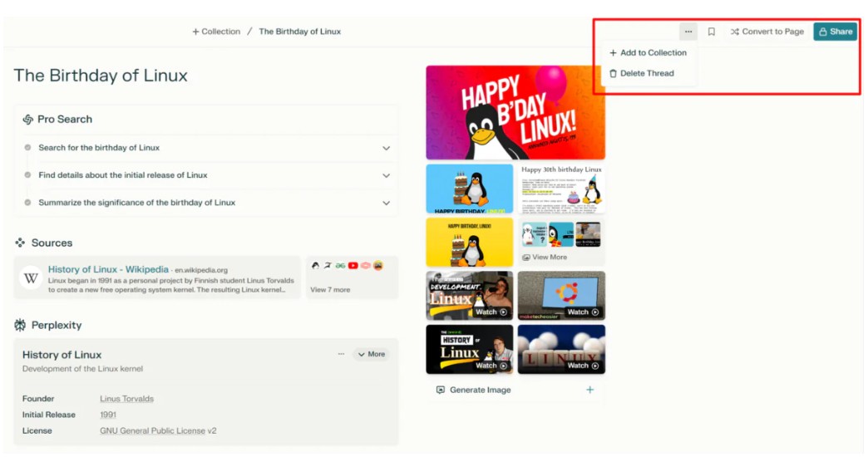Watch the Development Linux video
The height and width of the screenshot is (457, 868).
coord(470,296)
